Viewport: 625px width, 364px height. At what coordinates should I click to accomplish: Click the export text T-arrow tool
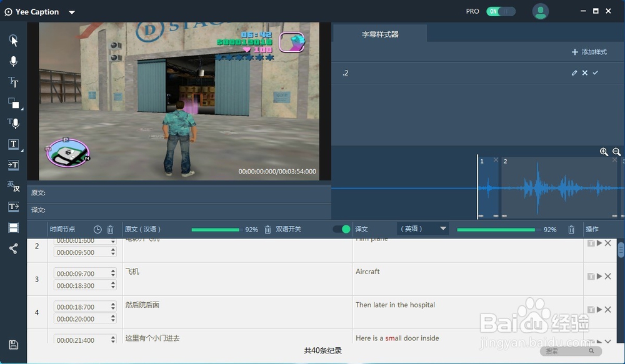14,206
